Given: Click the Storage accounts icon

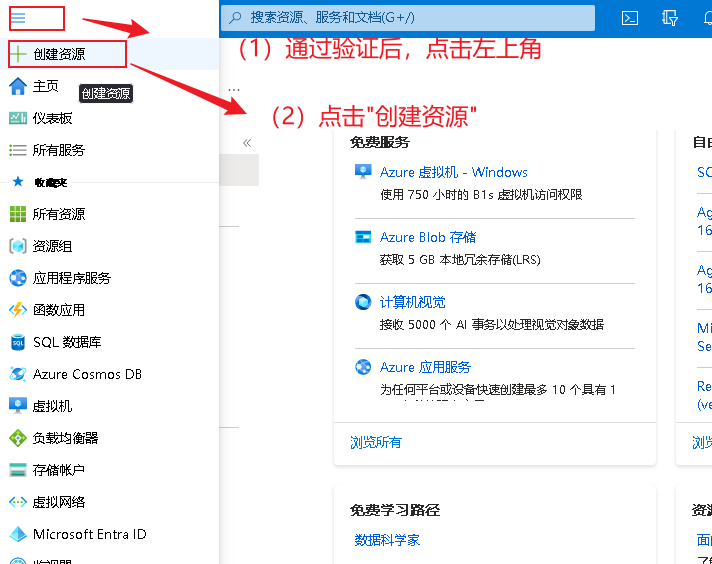Looking at the screenshot, I should pyautogui.click(x=18, y=470).
